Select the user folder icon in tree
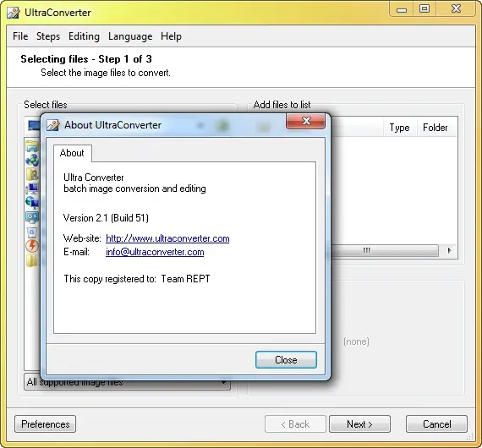The image size is (482, 448). 32,174
